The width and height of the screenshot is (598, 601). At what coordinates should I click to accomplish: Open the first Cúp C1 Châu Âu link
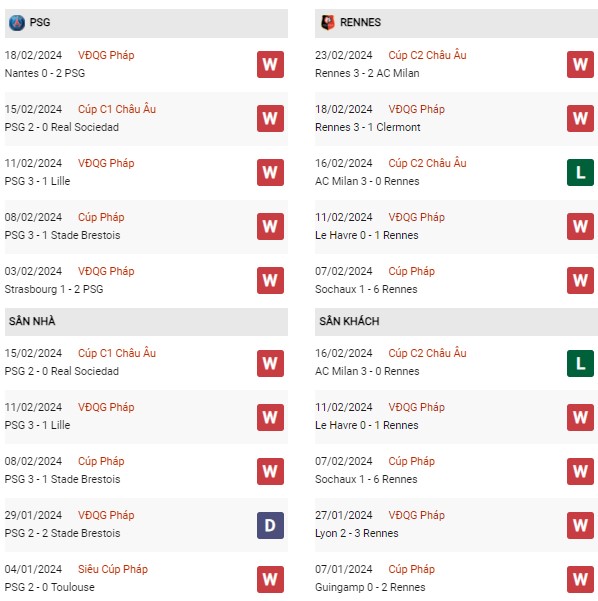[117, 109]
